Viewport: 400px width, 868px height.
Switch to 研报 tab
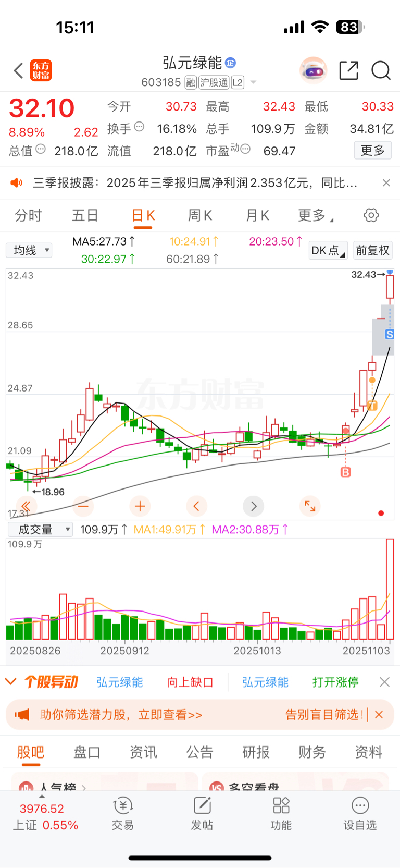(256, 752)
